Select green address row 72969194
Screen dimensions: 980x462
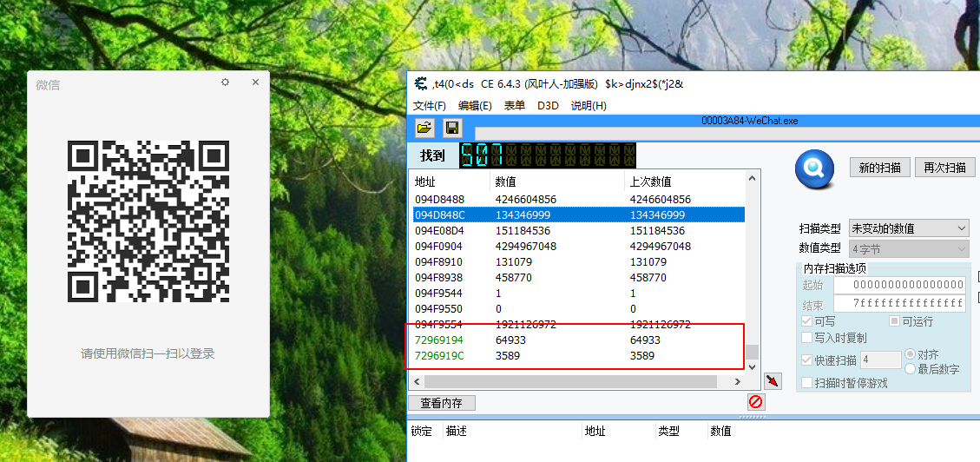(579, 340)
